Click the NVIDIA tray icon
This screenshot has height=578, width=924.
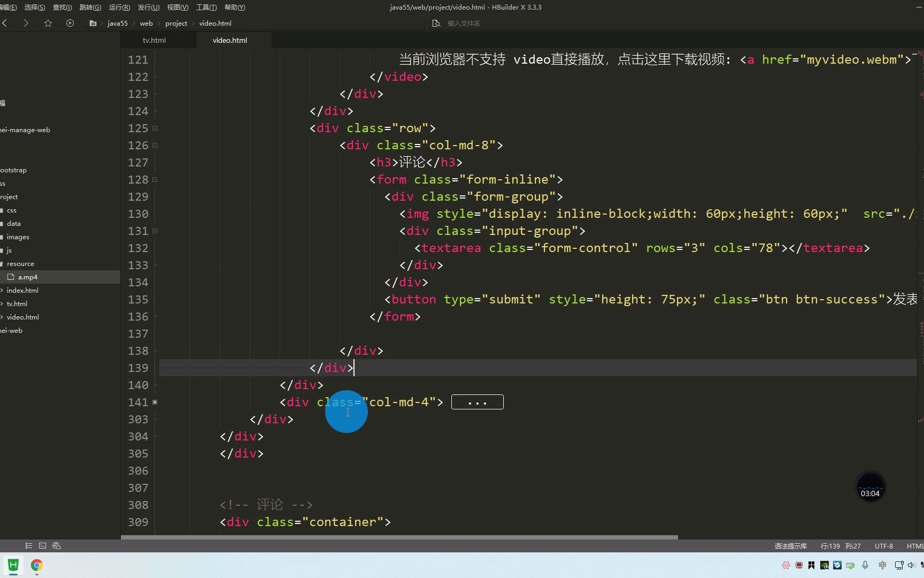pos(825,565)
